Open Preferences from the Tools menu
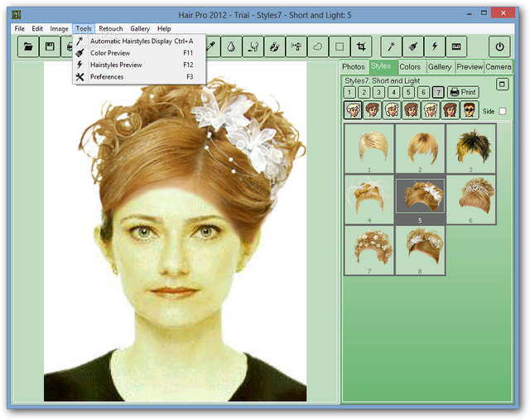 (107, 77)
